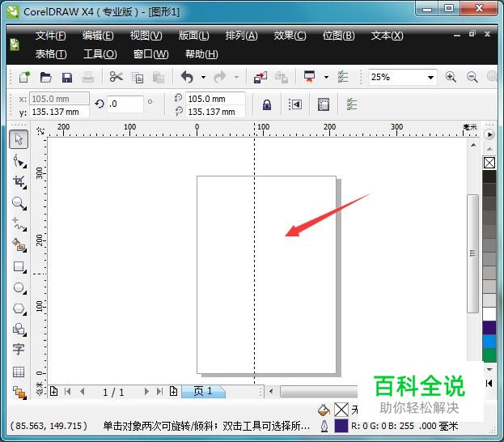Image resolution: width=504 pixels, height=442 pixels.
Task: Open the redo history dropdown arrow
Action: (236, 77)
